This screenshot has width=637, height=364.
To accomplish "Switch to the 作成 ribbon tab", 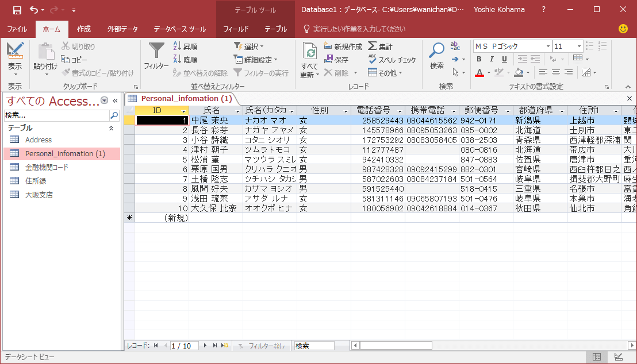I will 84,29.
